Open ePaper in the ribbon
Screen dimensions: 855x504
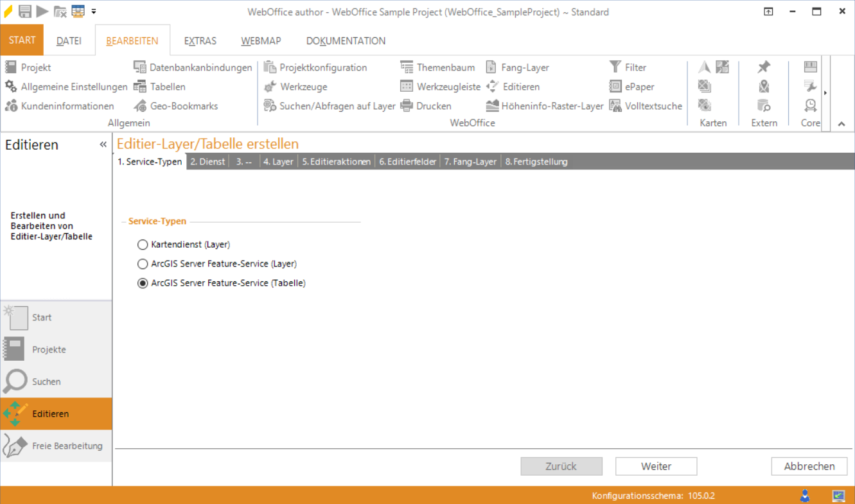click(x=631, y=87)
